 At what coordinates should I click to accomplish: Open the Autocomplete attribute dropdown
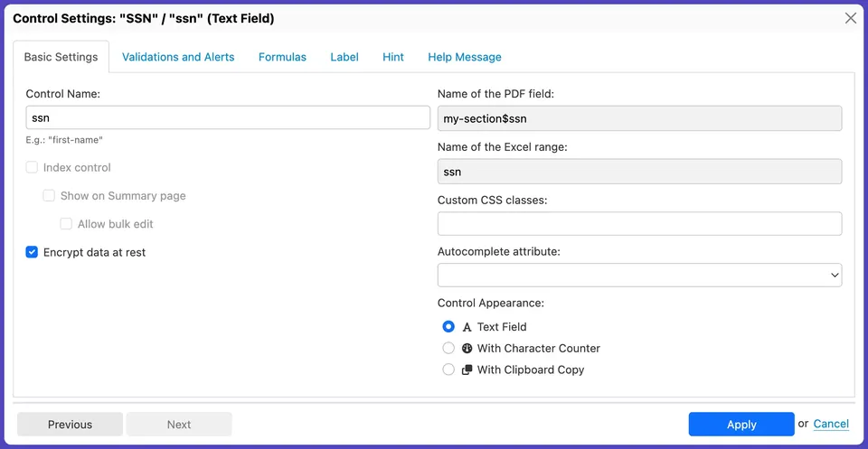pos(639,276)
